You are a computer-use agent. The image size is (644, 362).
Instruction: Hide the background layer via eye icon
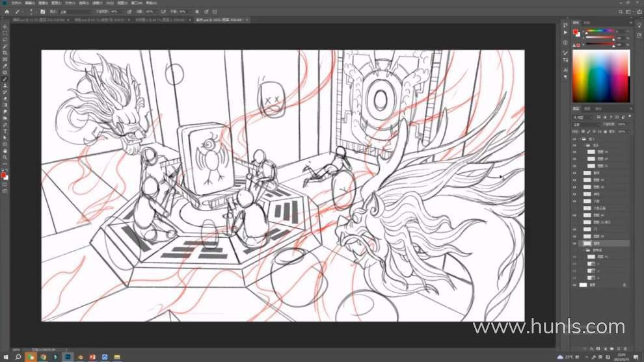(574, 285)
